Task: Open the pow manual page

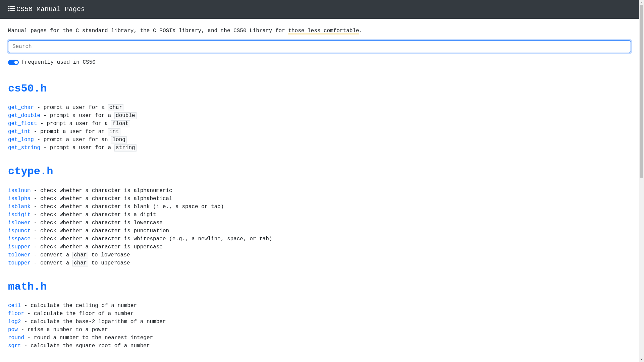Action: point(13,330)
